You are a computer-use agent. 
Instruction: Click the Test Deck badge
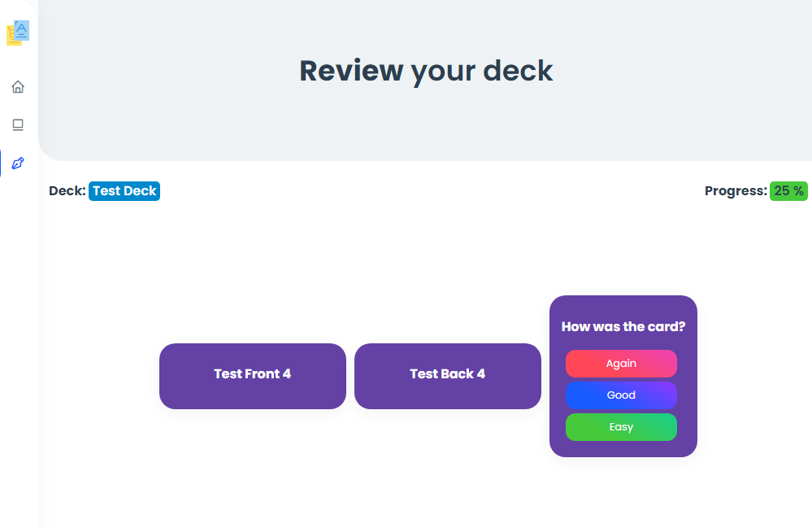[124, 190]
